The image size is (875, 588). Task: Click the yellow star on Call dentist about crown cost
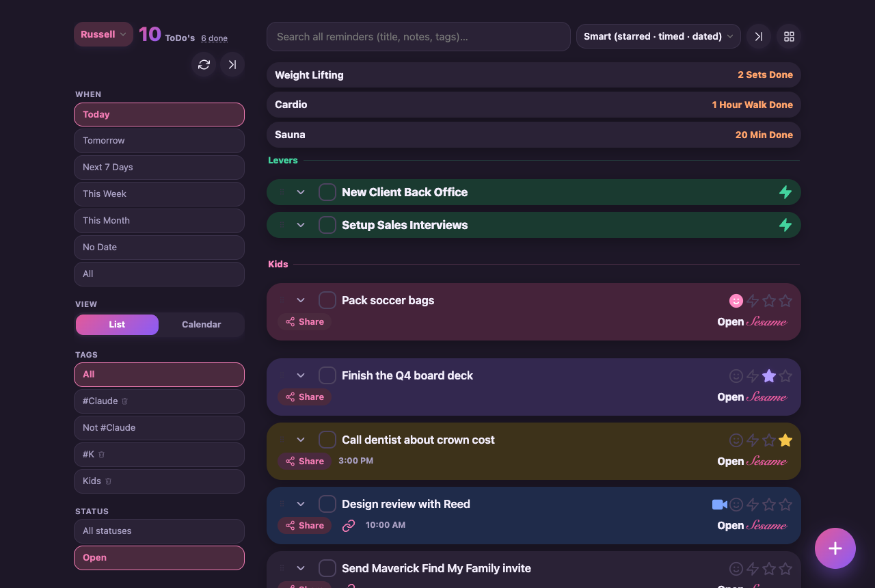pos(785,440)
